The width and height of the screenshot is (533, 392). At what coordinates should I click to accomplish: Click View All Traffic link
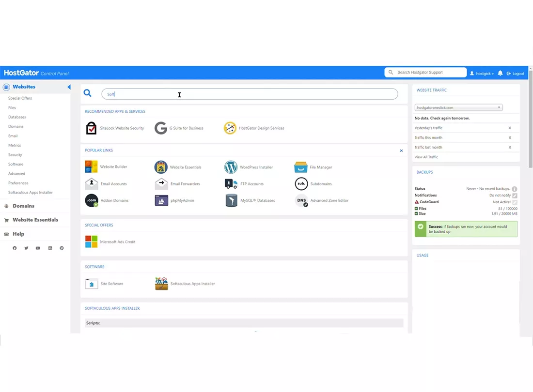pyautogui.click(x=426, y=157)
